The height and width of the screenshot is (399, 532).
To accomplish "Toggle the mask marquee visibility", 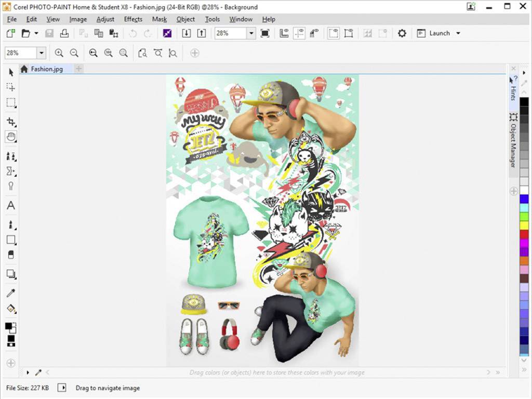I will coord(333,33).
